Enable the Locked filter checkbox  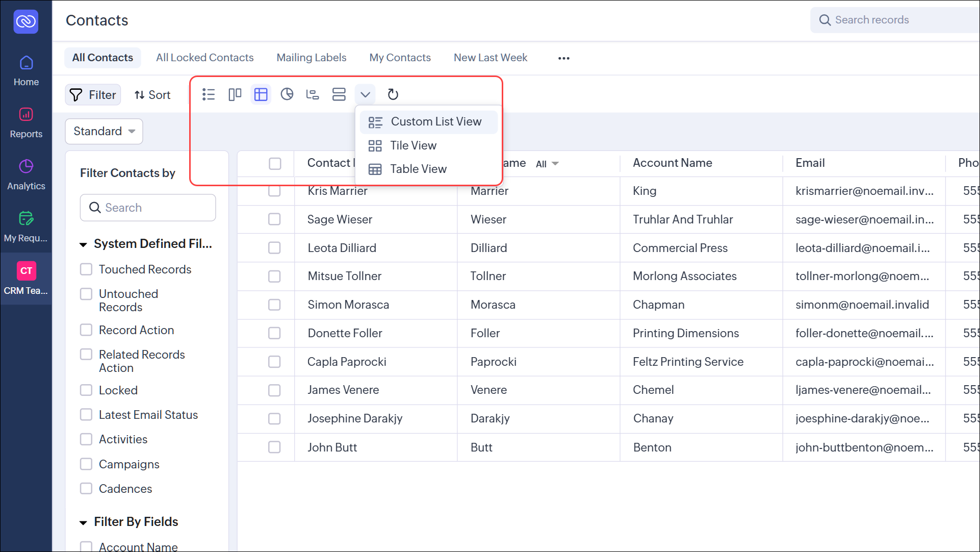coord(86,390)
